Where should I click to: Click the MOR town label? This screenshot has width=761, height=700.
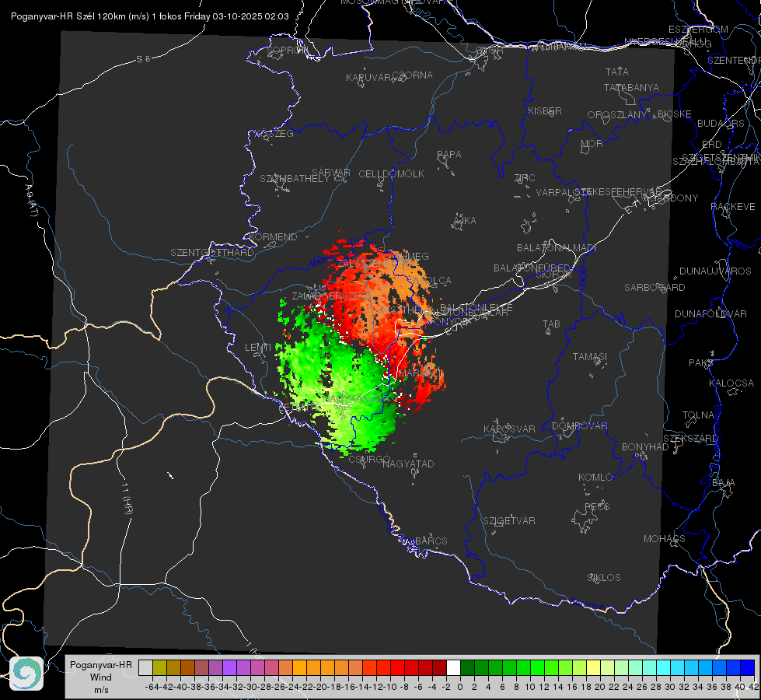592,143
